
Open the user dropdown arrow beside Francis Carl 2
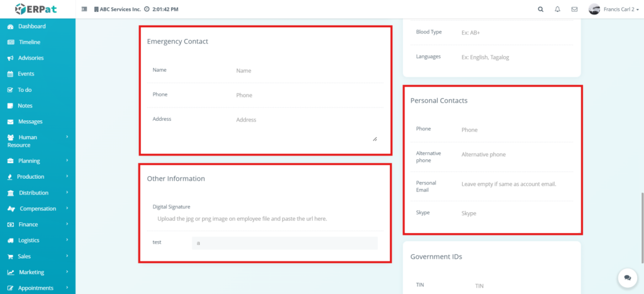tap(636, 10)
